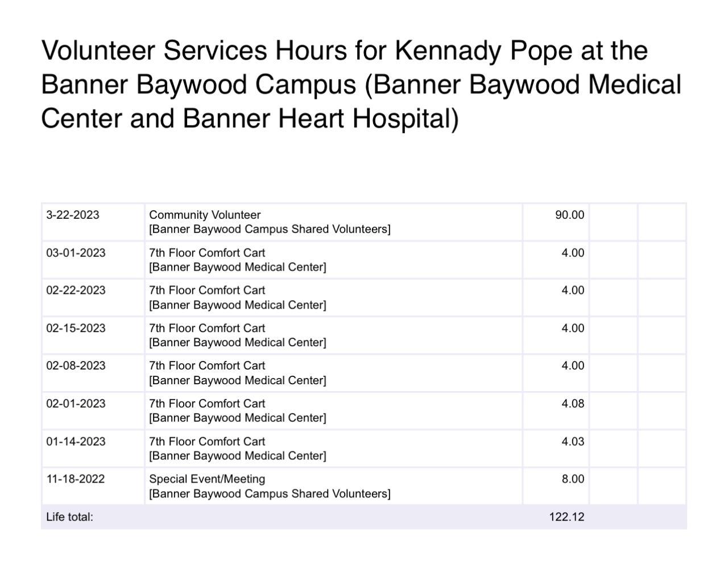
Task: Click Comfort Cart entry for 01-14-2023 row
Action: pos(207,442)
